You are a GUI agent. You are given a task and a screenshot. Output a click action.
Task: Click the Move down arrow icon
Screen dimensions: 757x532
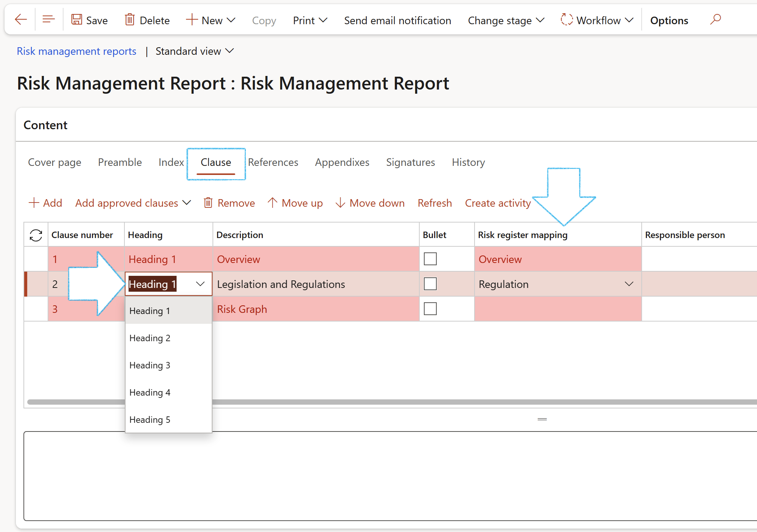tap(340, 203)
